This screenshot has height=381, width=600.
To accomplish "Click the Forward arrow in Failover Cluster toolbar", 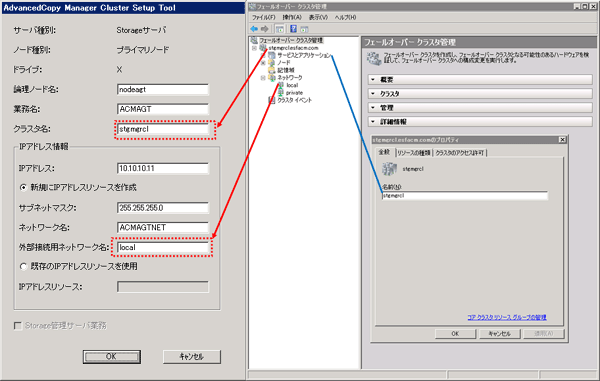I will click(264, 29).
